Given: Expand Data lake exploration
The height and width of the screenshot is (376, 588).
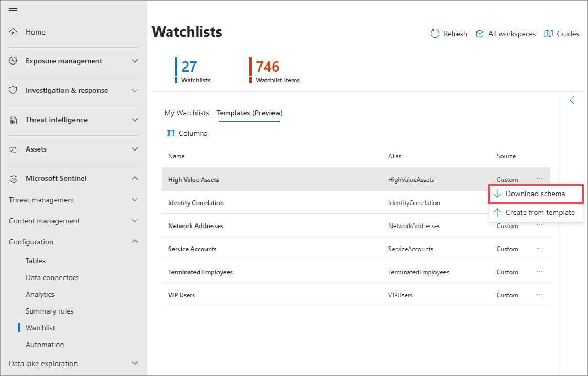Looking at the screenshot, I should coord(135,363).
